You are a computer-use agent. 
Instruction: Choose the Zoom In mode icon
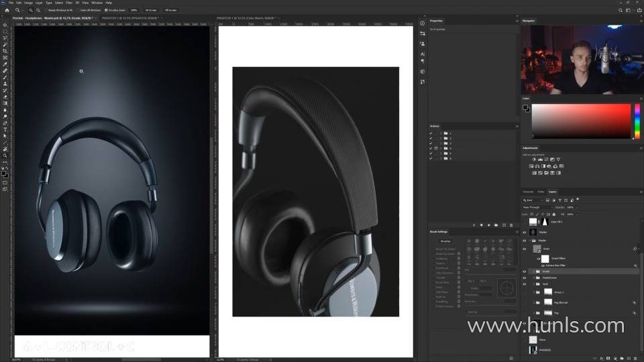coord(31,10)
